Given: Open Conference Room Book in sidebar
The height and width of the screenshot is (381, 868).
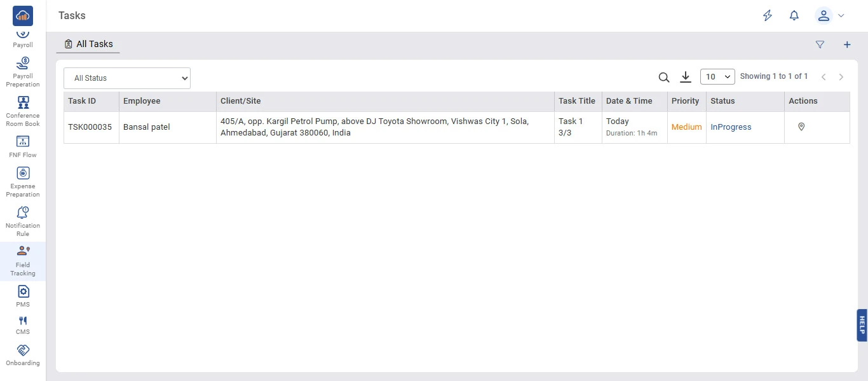Looking at the screenshot, I should click(23, 111).
